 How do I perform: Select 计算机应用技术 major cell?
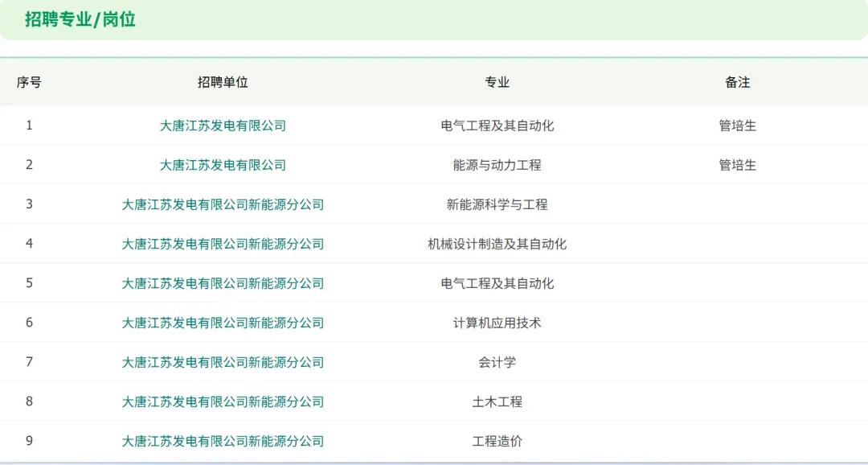point(497,323)
